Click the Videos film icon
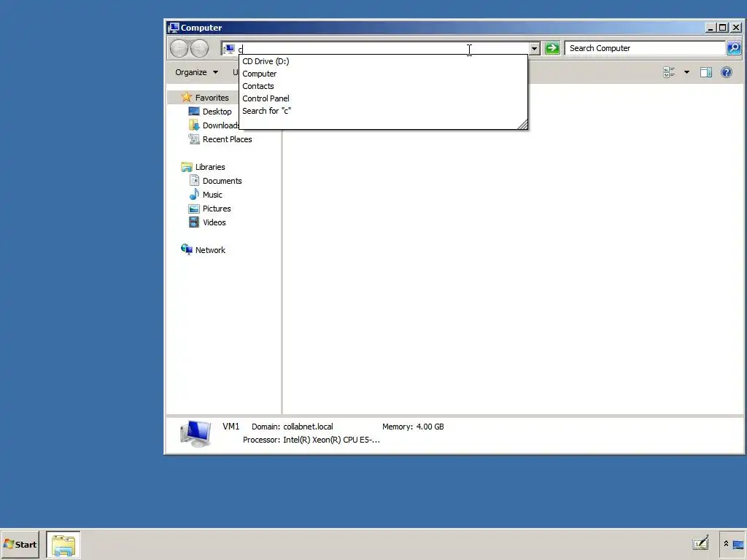This screenshot has height=560, width=747. click(x=194, y=222)
